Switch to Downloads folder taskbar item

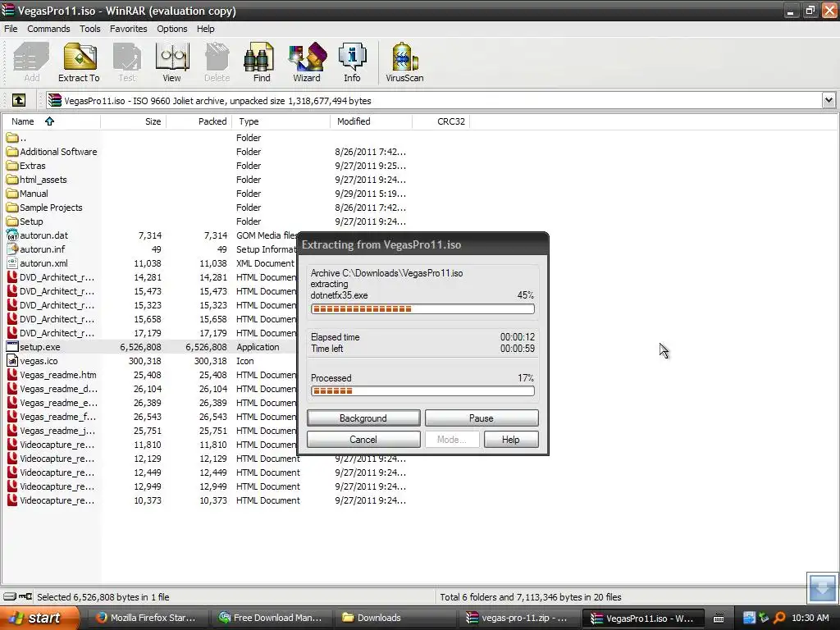(395, 618)
